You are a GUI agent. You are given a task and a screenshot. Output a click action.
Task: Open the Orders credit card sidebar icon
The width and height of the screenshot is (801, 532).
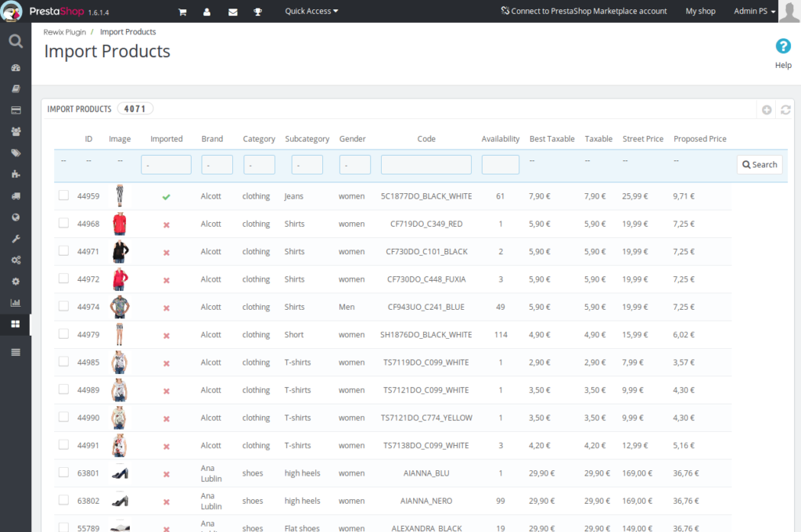(16, 110)
